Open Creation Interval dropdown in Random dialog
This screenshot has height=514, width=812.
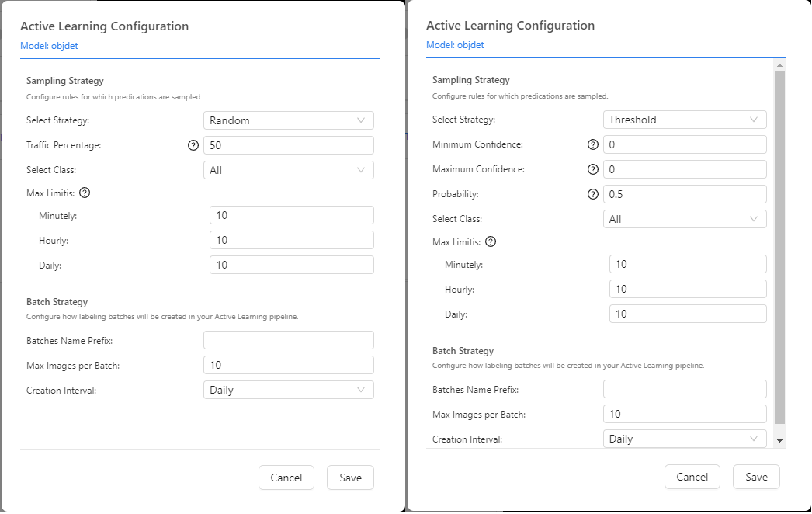[x=289, y=390]
